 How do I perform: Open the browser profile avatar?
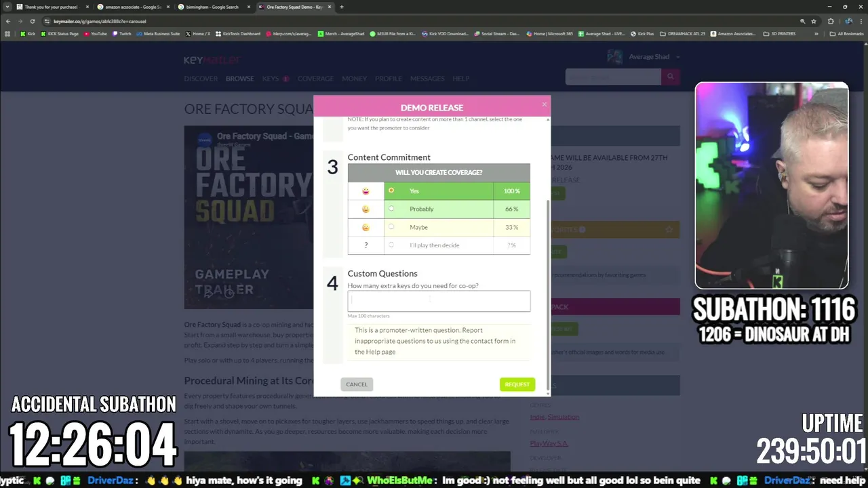point(848,21)
